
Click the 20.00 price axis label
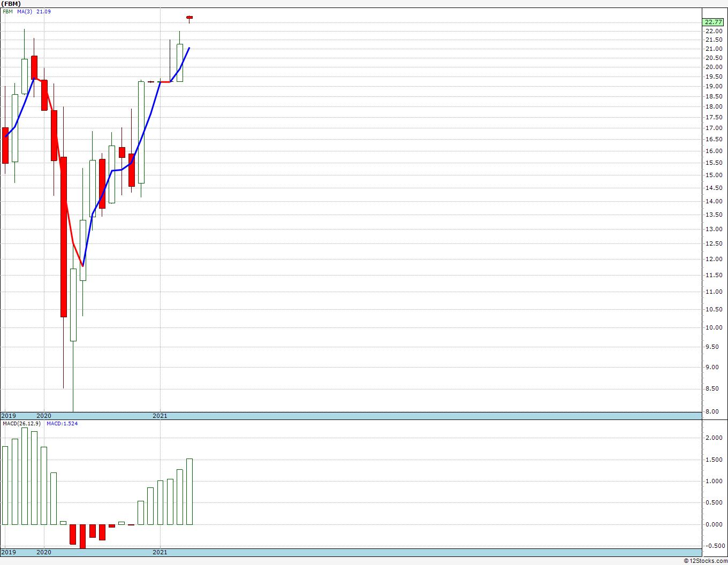713,67
